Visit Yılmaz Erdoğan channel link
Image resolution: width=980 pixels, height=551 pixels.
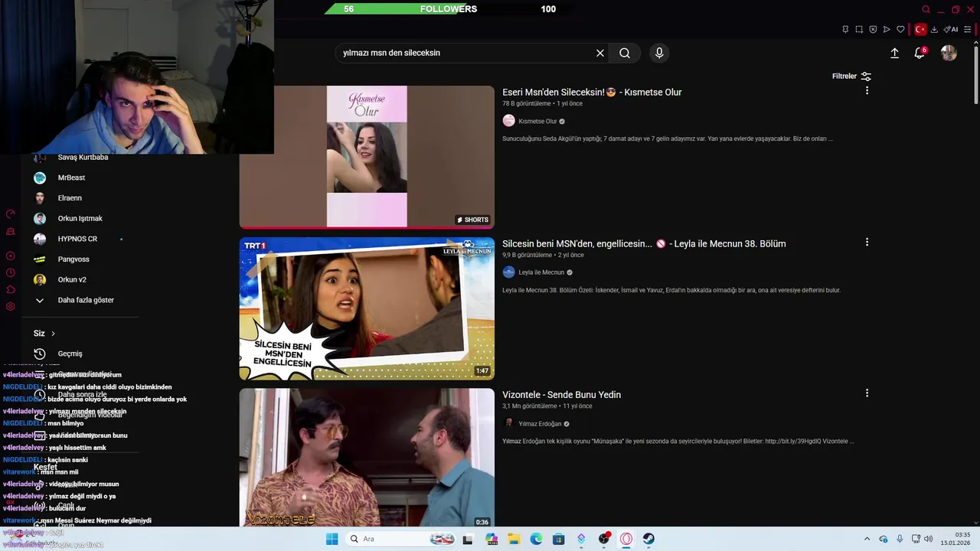[540, 424]
